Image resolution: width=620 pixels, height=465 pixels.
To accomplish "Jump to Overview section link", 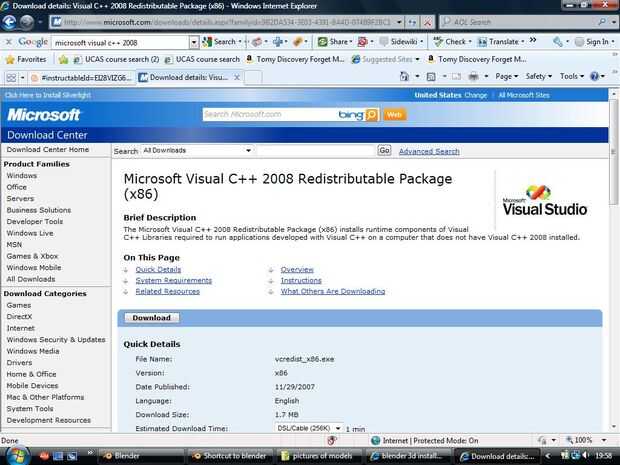I will coord(297,269).
